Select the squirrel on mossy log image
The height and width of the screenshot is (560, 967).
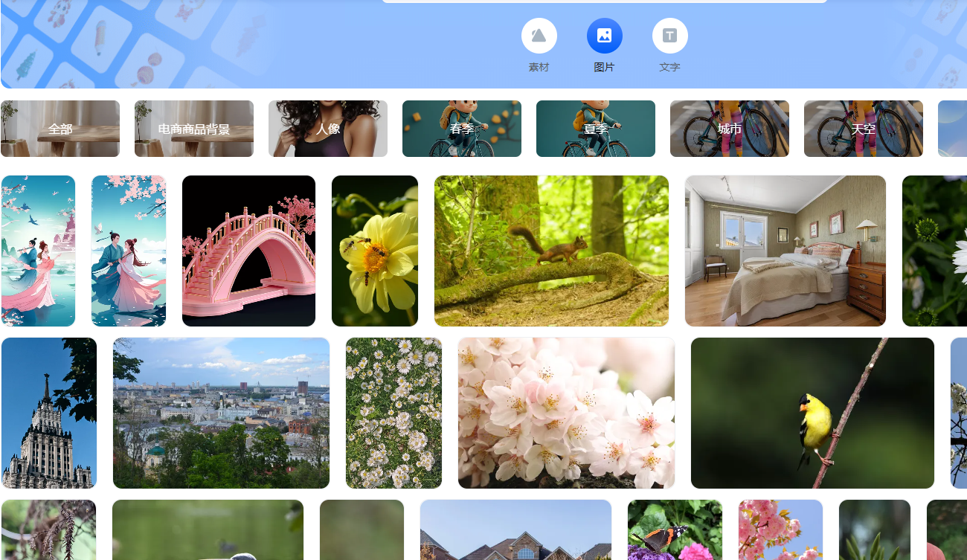pyautogui.click(x=551, y=251)
